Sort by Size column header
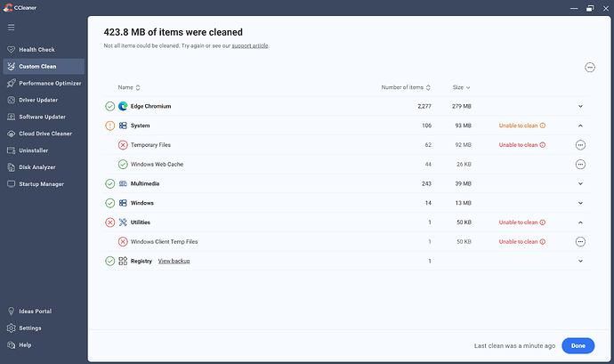The image size is (614, 364). point(461,87)
